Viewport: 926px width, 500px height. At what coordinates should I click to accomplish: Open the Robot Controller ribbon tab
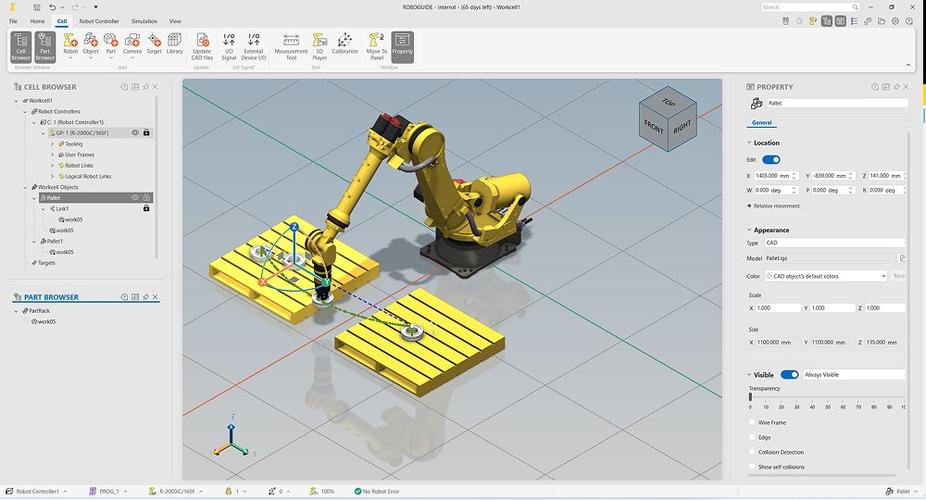coord(99,21)
